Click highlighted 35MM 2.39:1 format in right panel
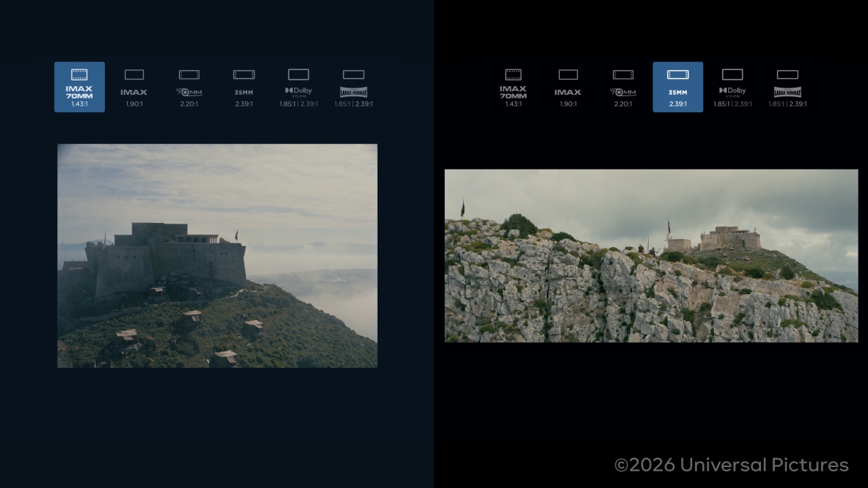The width and height of the screenshot is (868, 488). pos(678,87)
